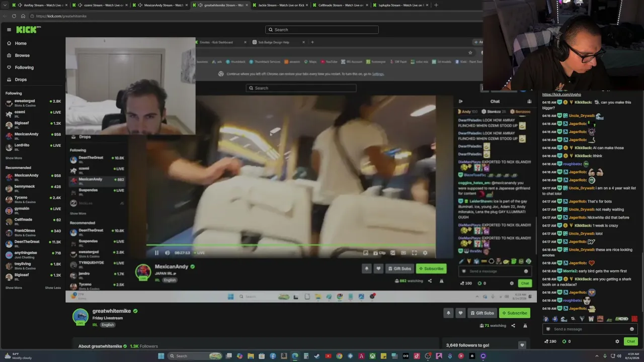
Task: Expand Show More under Recommended
Action: pyautogui.click(x=14, y=288)
